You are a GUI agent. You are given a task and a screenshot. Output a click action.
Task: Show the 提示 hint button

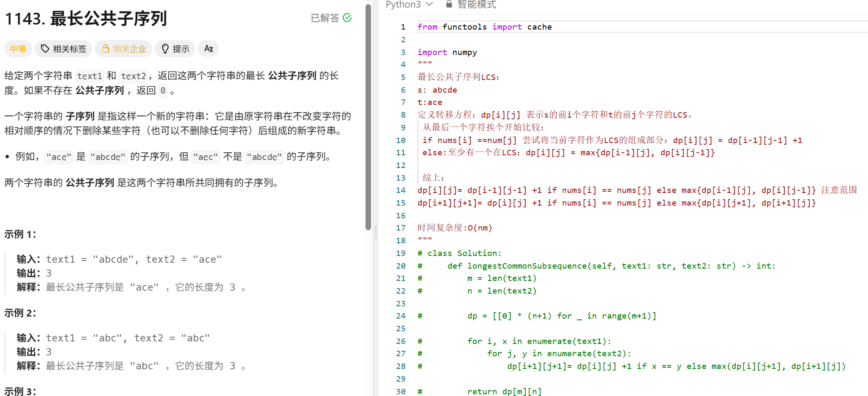tap(175, 49)
